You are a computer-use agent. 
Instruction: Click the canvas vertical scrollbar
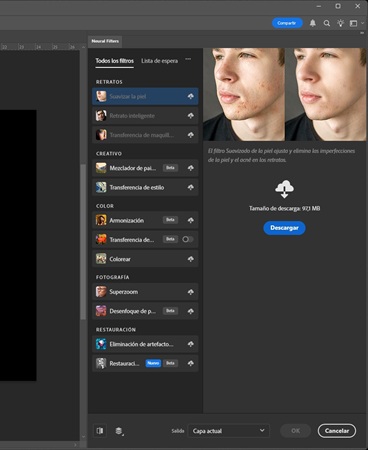83,242
